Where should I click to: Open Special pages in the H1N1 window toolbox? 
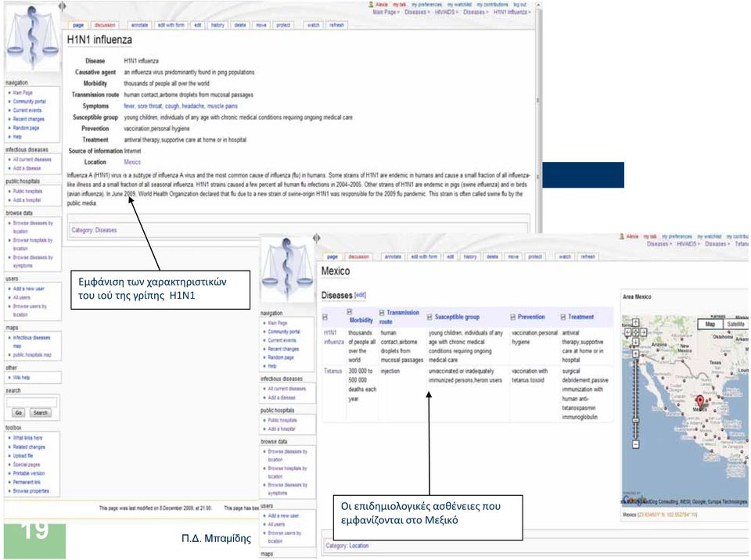27,465
